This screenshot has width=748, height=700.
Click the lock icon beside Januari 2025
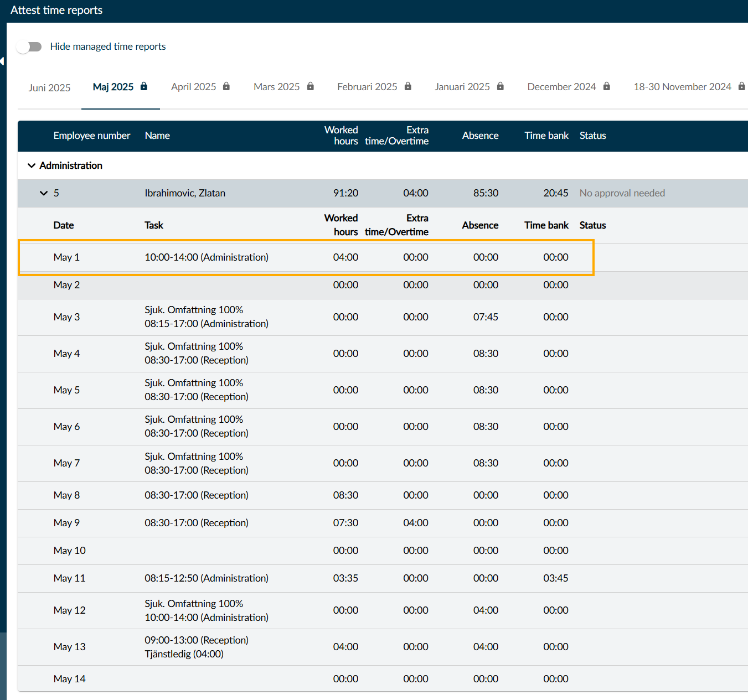pyautogui.click(x=501, y=86)
